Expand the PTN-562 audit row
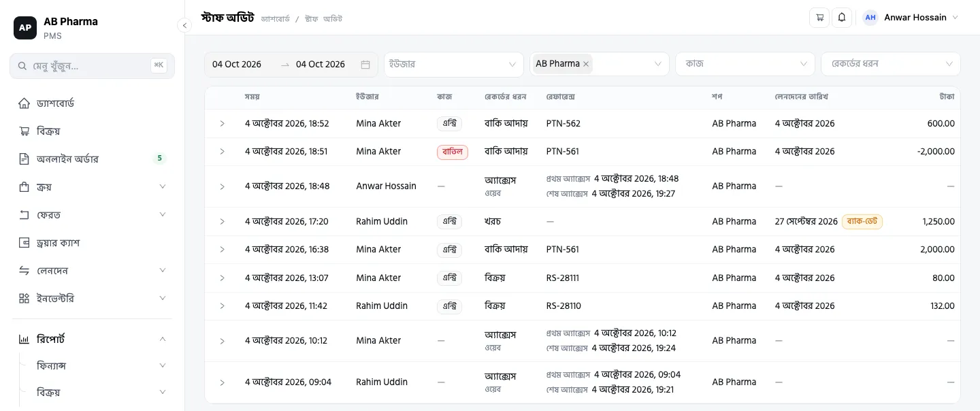 pos(222,124)
